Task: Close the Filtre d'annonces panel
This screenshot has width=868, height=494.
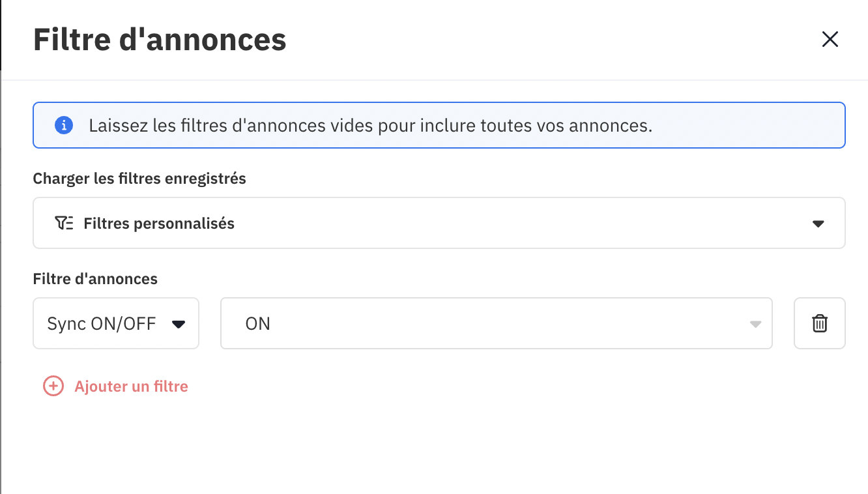Action: [x=830, y=40]
